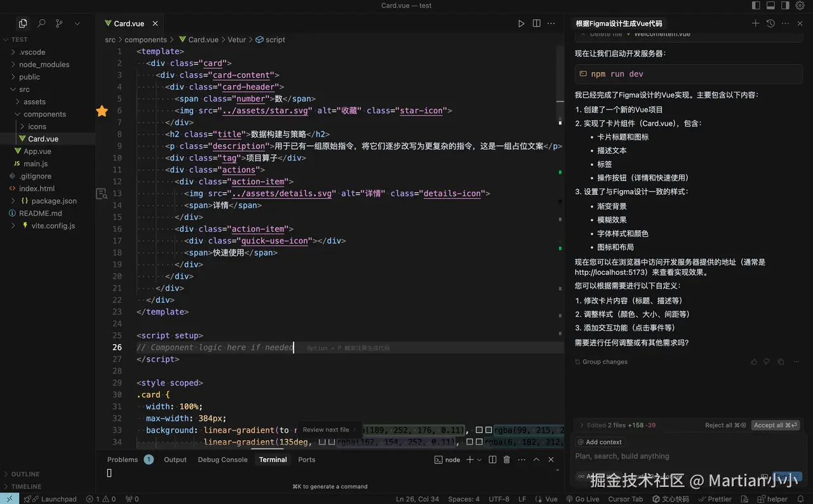
Task: Give thumbs down to the response
Action: pos(767,362)
